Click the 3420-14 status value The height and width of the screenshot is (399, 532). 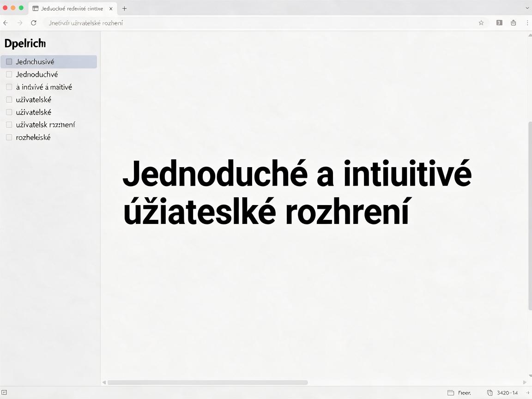(x=508, y=393)
